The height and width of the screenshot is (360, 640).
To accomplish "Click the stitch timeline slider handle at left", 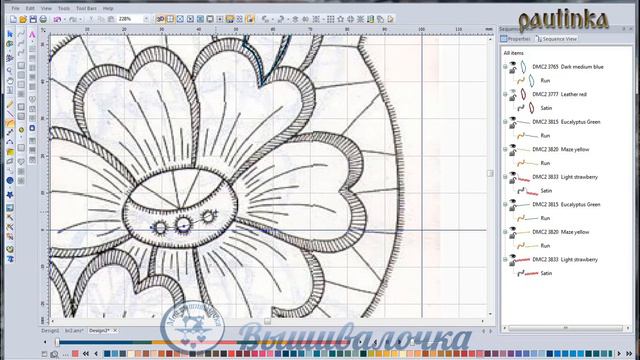I will pos(57,342).
